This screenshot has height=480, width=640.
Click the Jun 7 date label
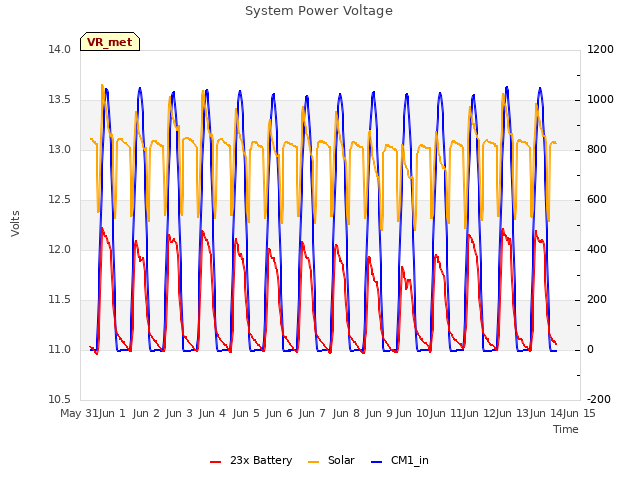pos(312,413)
